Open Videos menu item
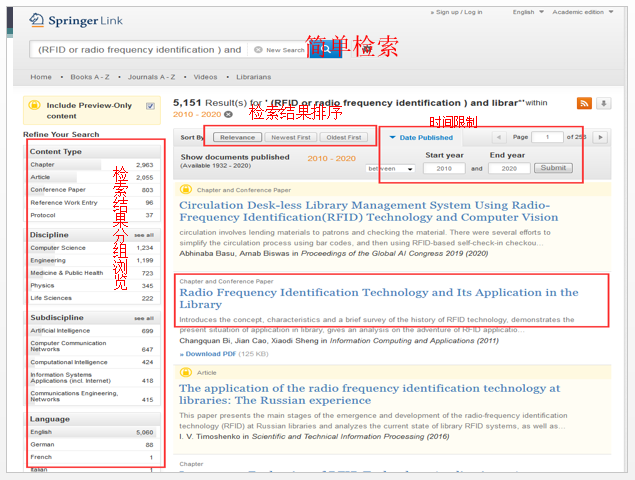Viewport: 635px width, 480px height. pos(205,77)
